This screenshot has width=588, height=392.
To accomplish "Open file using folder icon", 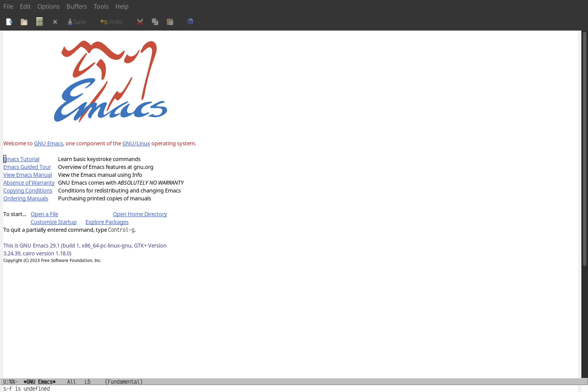I will [24, 21].
